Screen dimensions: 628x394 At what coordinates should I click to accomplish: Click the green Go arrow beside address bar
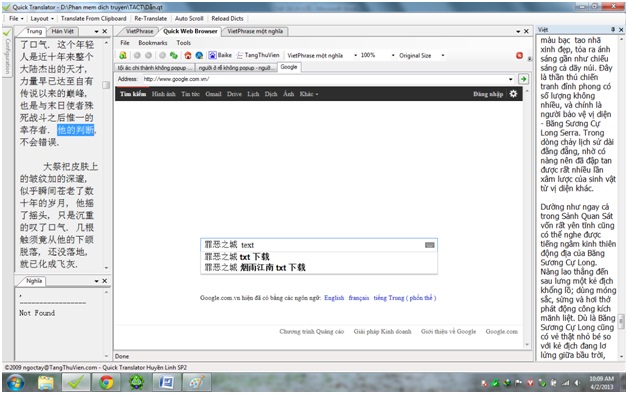pos(523,79)
